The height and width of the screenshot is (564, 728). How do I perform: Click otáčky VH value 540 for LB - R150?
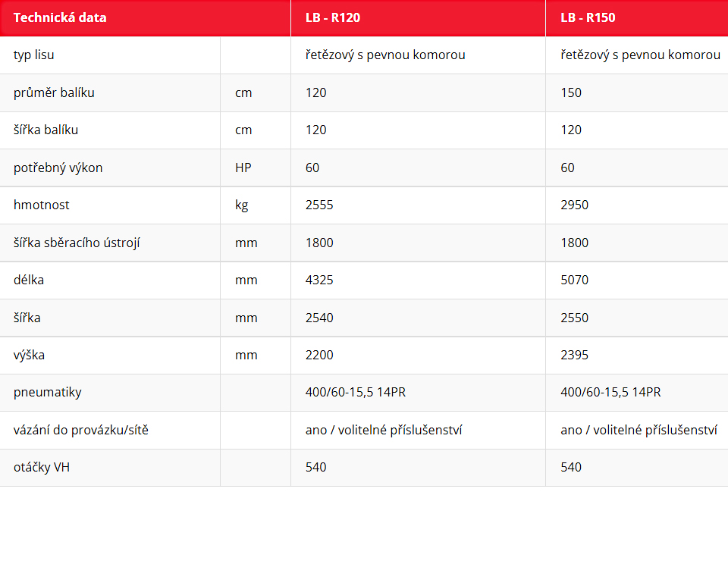tap(571, 467)
